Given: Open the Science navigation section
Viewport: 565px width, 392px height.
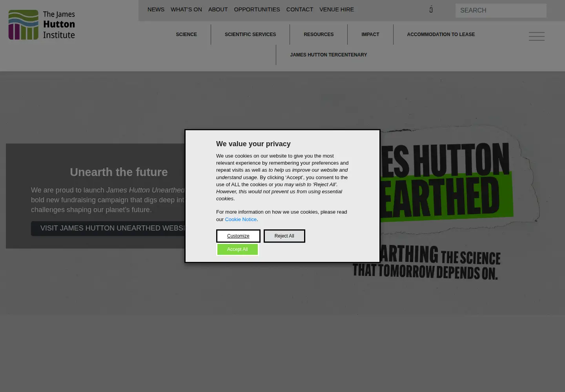Looking at the screenshot, I should pos(186,34).
